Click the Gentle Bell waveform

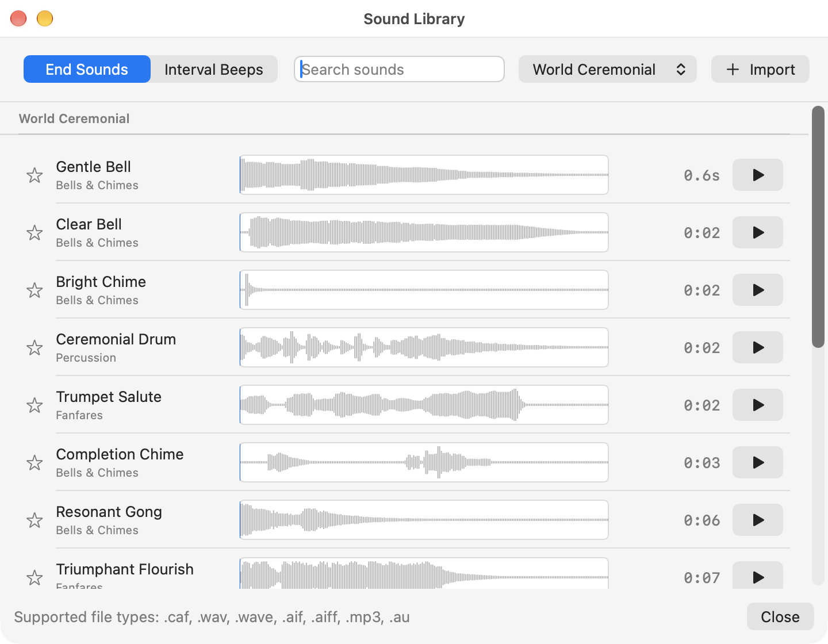424,175
